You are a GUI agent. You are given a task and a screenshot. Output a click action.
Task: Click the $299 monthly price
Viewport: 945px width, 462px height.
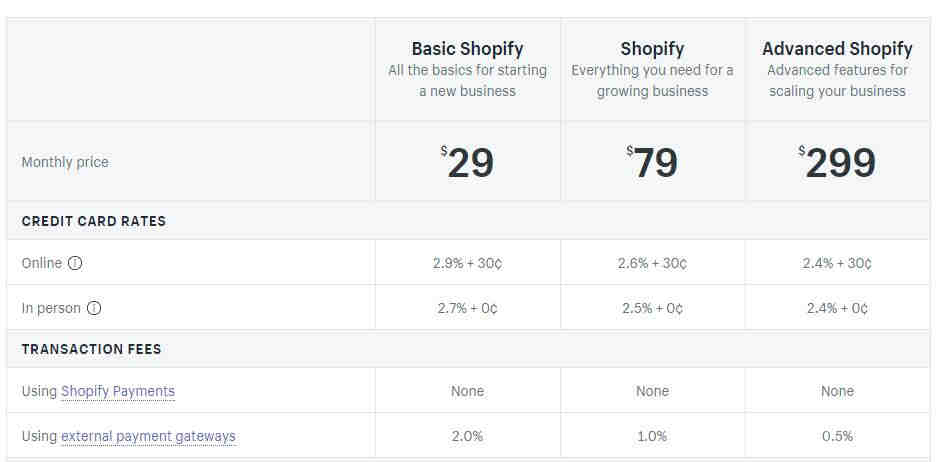coord(837,163)
